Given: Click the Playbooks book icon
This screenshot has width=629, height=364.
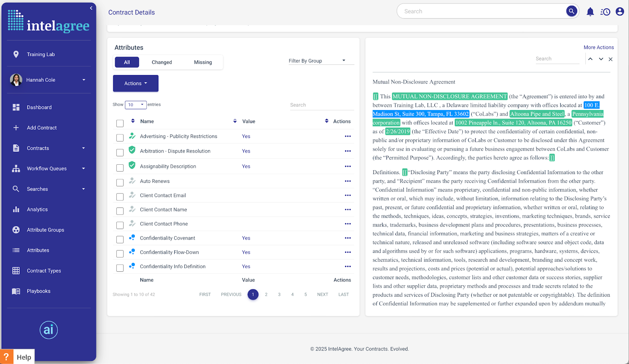Looking at the screenshot, I should pos(16,291).
